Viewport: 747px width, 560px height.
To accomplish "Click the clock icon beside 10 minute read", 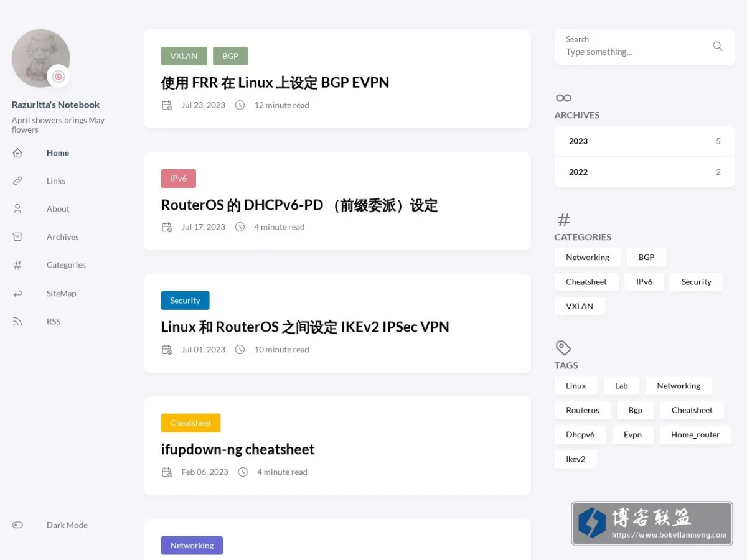I will [x=240, y=350].
